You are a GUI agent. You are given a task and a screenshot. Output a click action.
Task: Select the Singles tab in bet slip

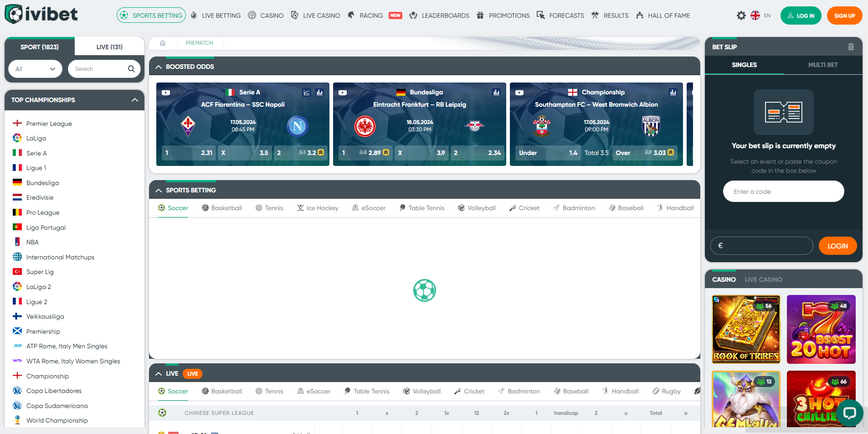[744, 65]
